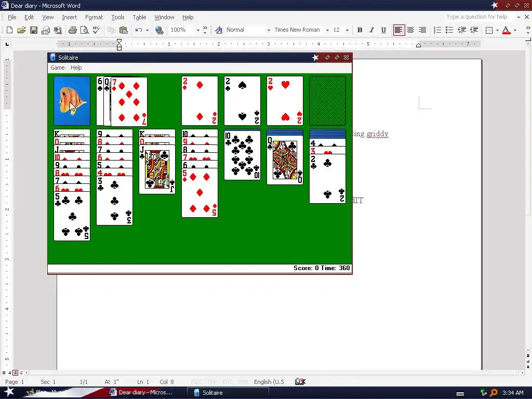The image size is (532, 399).
Task: Open the Styles and Formatting icon
Action: (219, 30)
